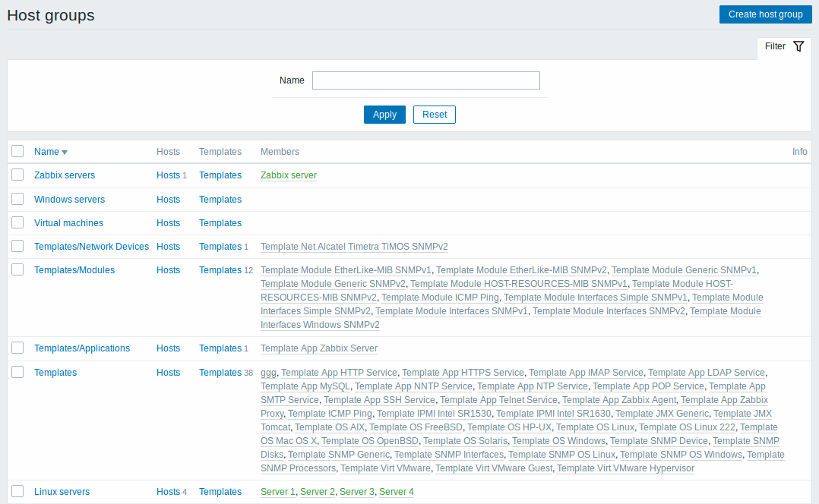
Task: Open Template Virt VMware Hypervisor
Action: click(626, 468)
